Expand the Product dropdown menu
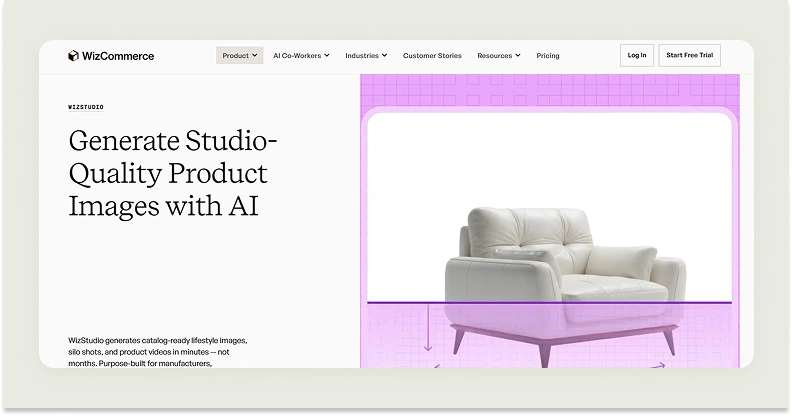This screenshot has height=416, width=792. (239, 56)
